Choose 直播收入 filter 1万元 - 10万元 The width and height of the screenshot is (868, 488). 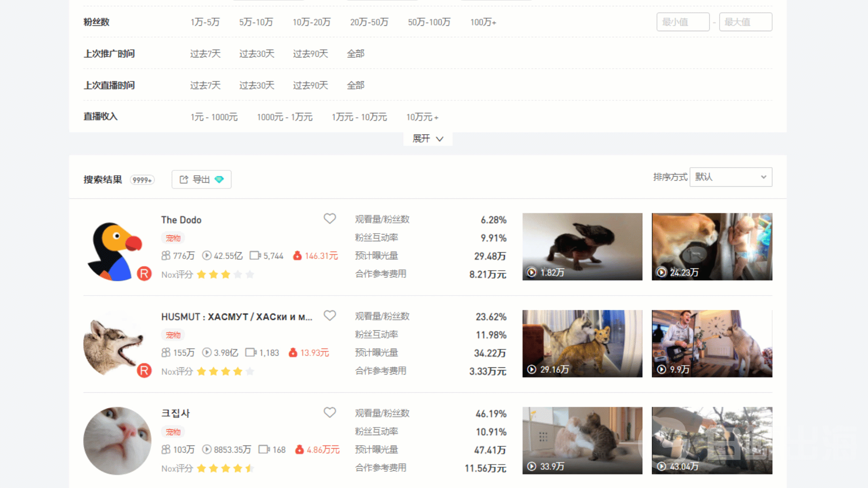[x=359, y=117]
